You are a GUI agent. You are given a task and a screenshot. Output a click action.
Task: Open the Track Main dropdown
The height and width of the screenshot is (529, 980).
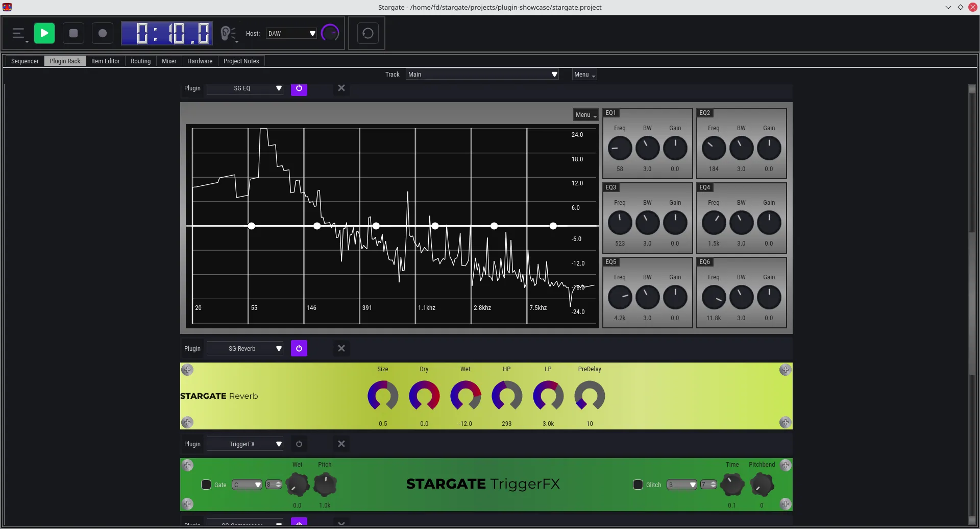pyautogui.click(x=482, y=74)
